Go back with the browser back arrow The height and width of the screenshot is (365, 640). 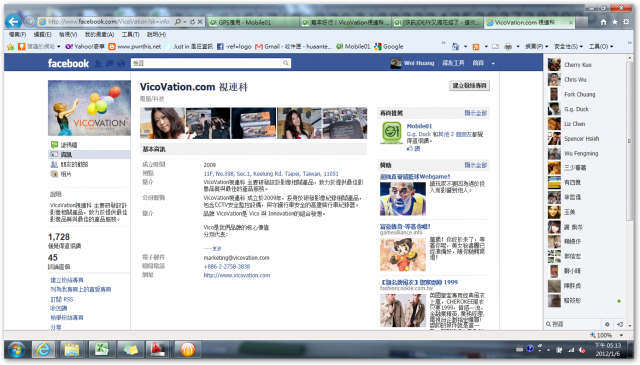tap(14, 21)
